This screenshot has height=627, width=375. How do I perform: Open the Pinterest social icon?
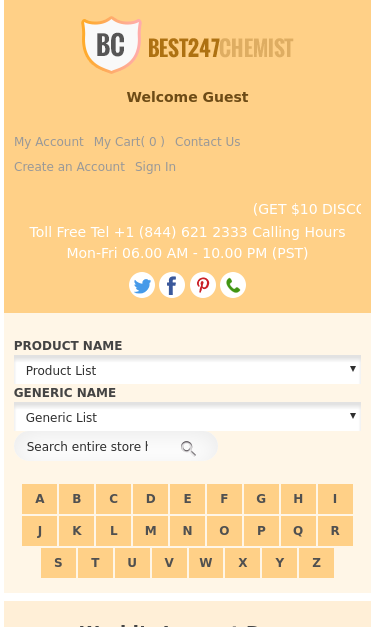[203, 285]
